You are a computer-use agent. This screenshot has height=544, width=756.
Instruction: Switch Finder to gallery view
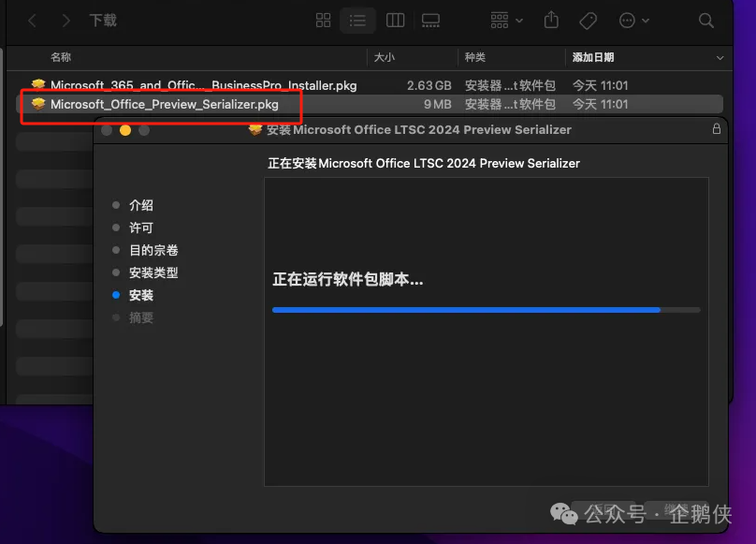pos(430,21)
